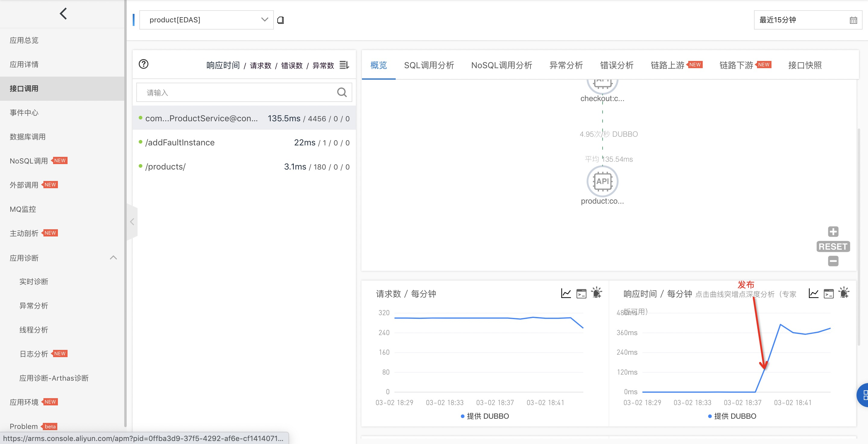The image size is (868, 444).
Task: Create alarm from 请求数 panel bell icon
Action: [x=597, y=292]
